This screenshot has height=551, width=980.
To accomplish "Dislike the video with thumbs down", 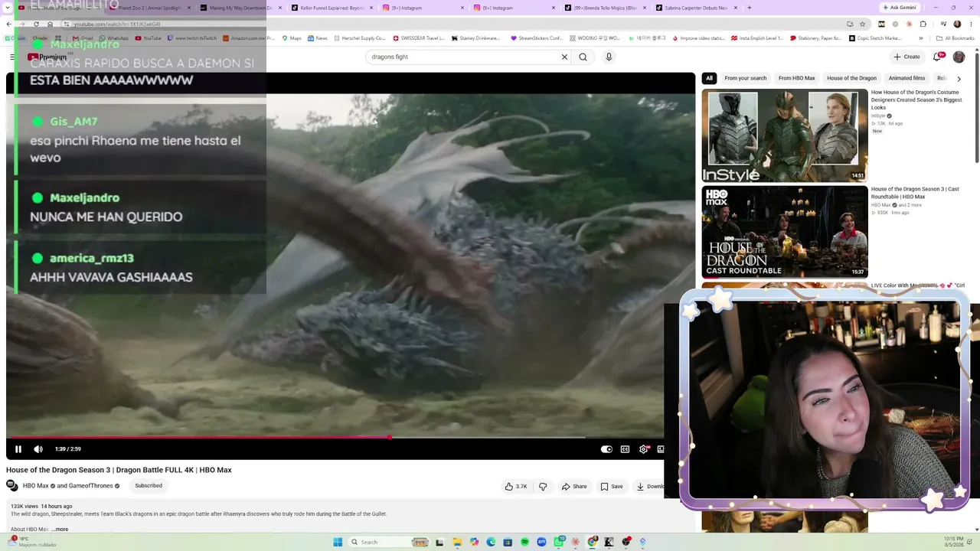I will tap(543, 486).
